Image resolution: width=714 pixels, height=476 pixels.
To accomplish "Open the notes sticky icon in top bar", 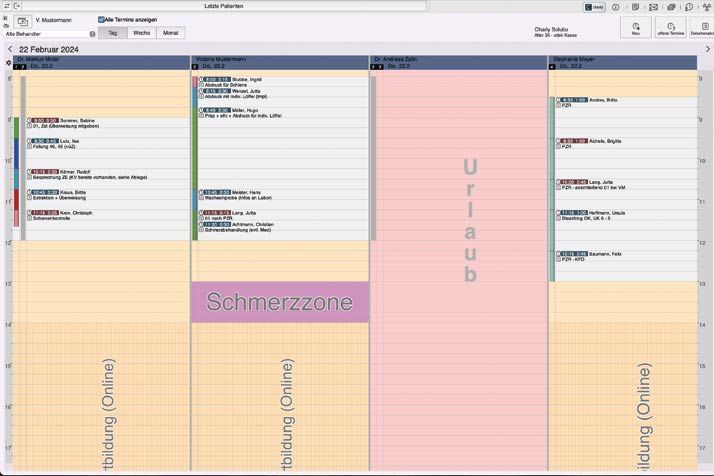I will [x=635, y=7].
